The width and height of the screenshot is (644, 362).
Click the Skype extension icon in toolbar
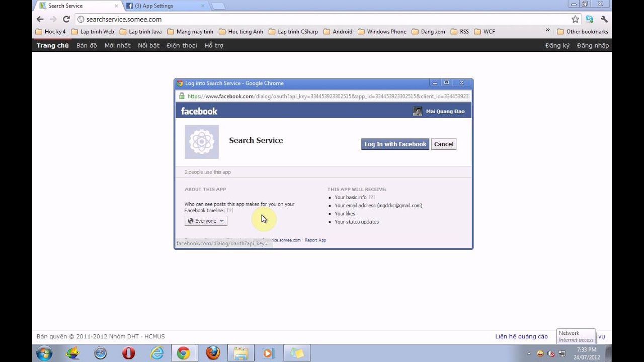point(590,19)
